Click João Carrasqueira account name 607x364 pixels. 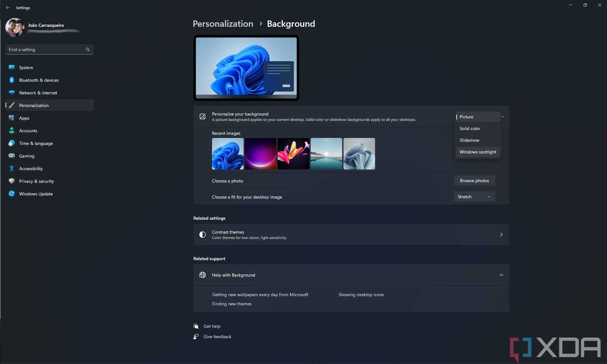[x=46, y=25]
